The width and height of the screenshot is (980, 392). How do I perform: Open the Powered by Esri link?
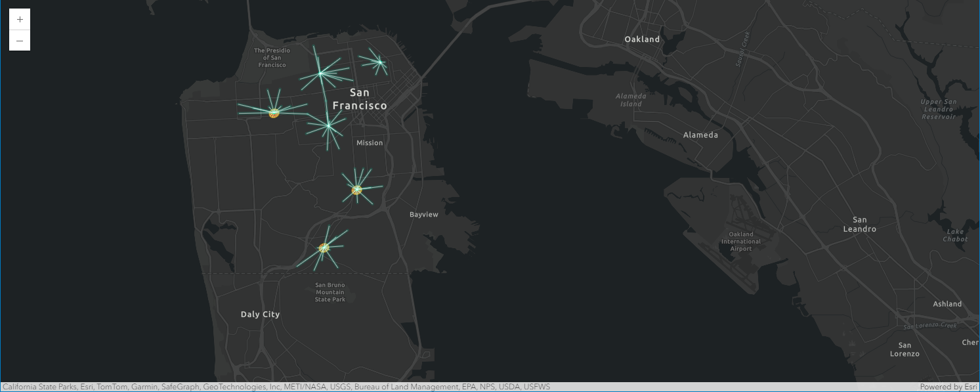tap(948, 387)
